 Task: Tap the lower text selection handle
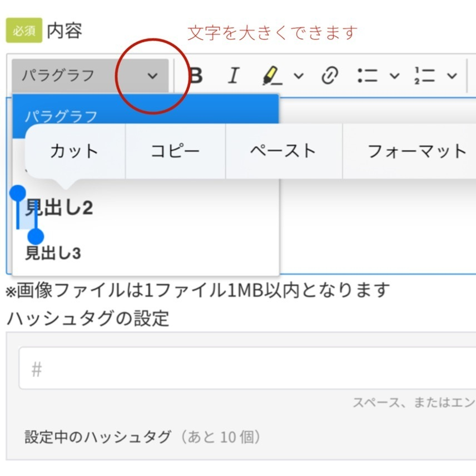pos(36,236)
